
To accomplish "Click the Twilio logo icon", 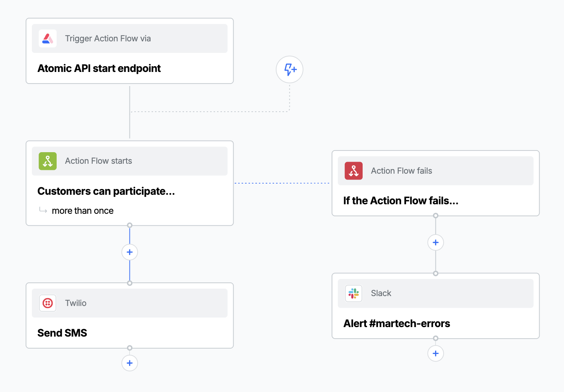I will 48,303.
